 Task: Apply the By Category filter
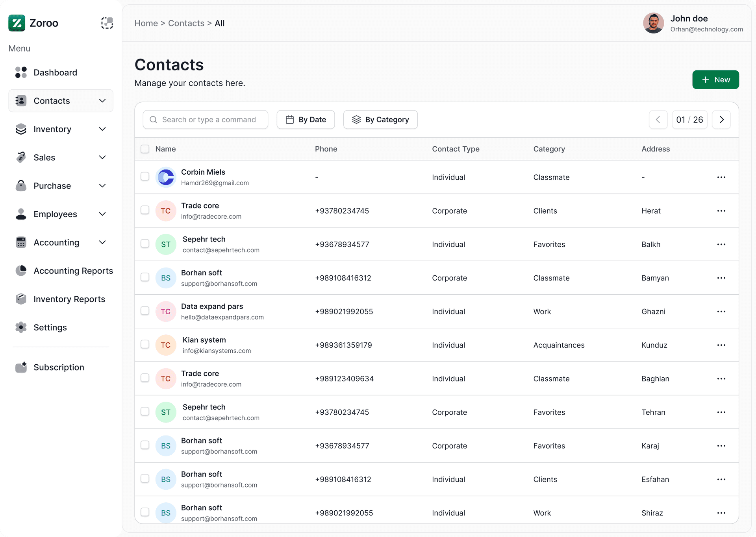click(380, 120)
